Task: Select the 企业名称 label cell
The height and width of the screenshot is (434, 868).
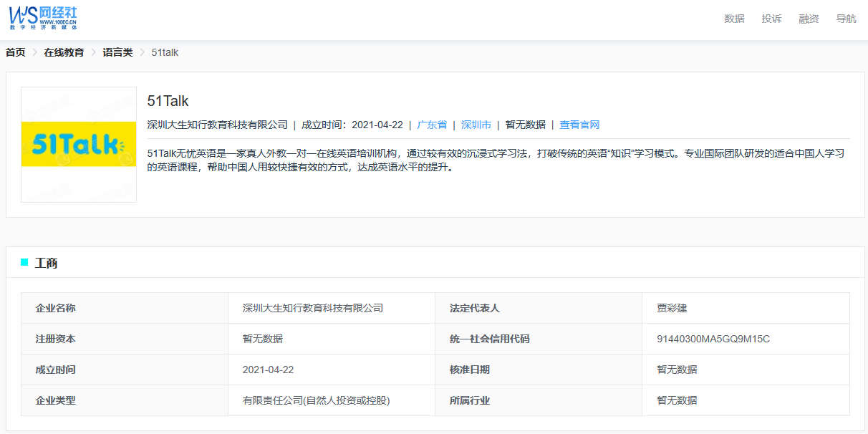Action: [125, 308]
